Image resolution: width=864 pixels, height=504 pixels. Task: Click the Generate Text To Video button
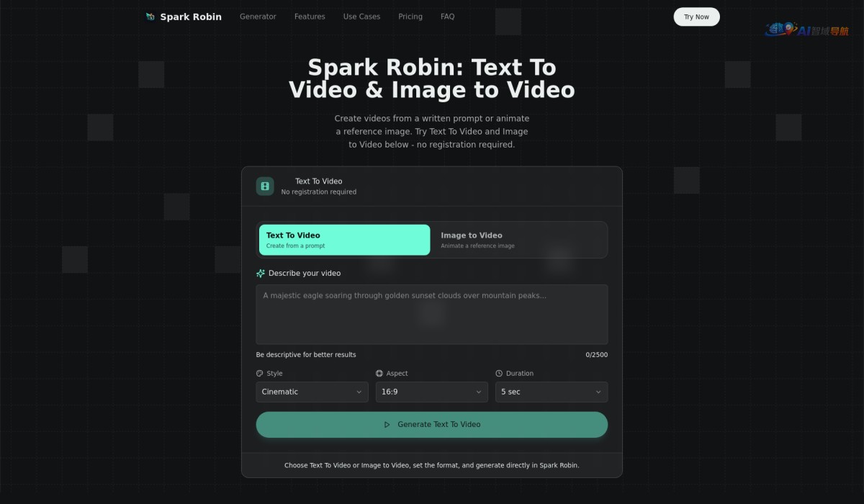432,425
